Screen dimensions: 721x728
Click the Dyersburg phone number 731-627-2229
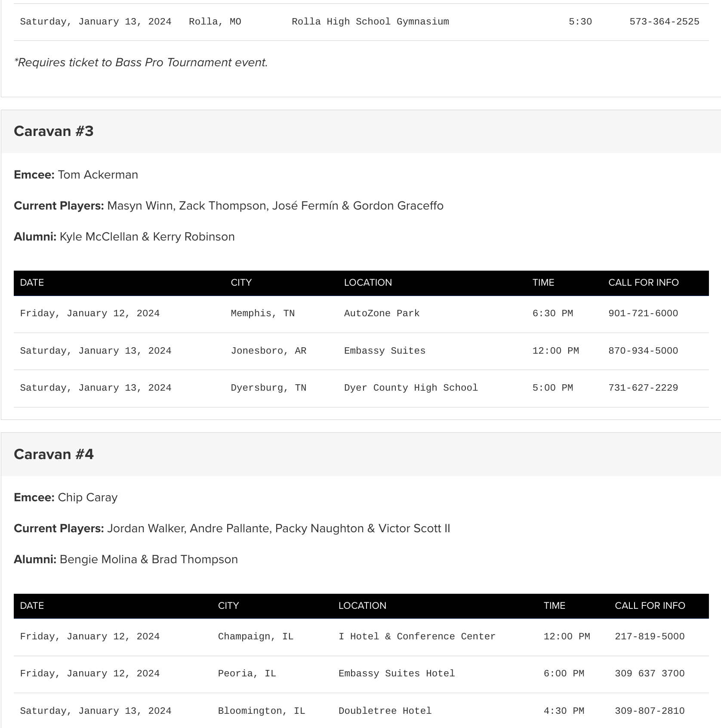click(643, 388)
